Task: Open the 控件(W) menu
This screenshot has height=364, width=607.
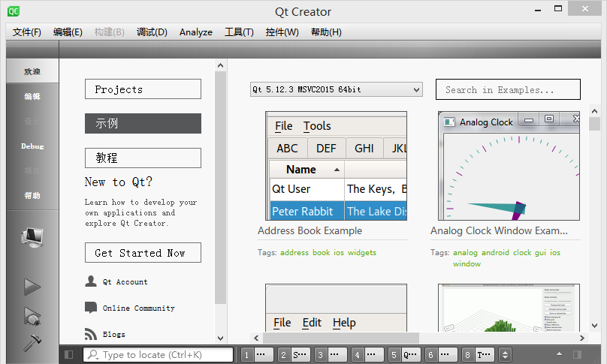Action: pyautogui.click(x=282, y=32)
